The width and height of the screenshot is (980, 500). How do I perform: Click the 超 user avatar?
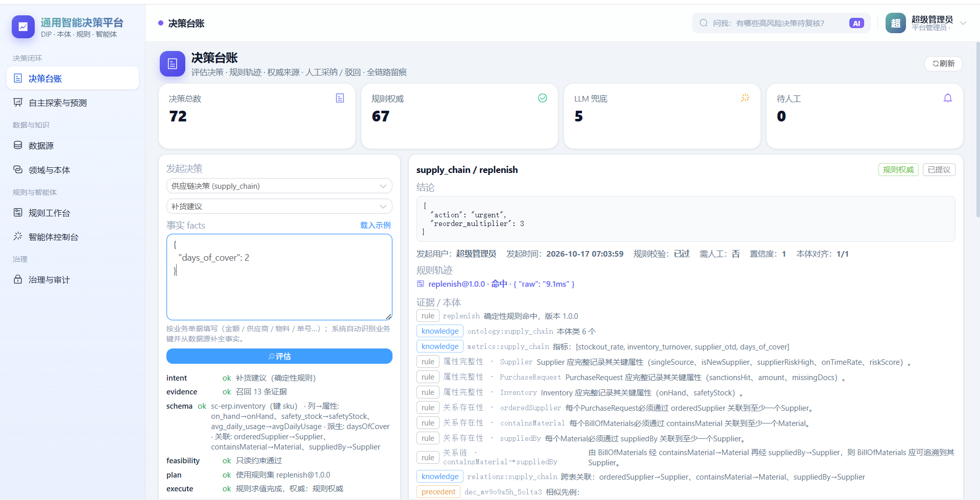point(895,23)
